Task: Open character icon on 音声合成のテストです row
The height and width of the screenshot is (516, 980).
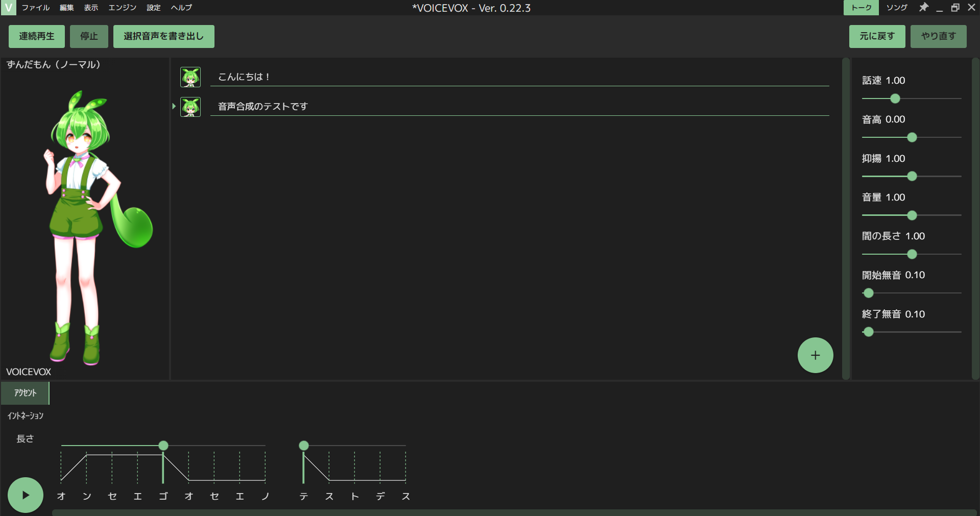Action: point(190,107)
